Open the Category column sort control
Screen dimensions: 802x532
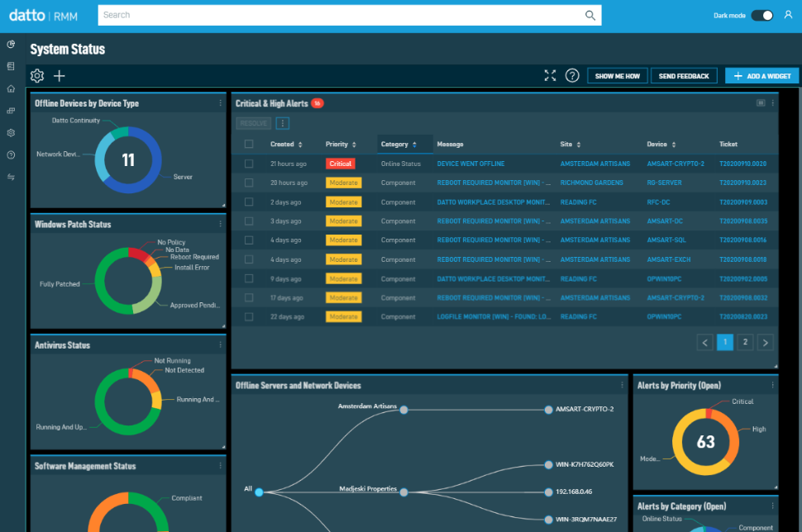(414, 144)
